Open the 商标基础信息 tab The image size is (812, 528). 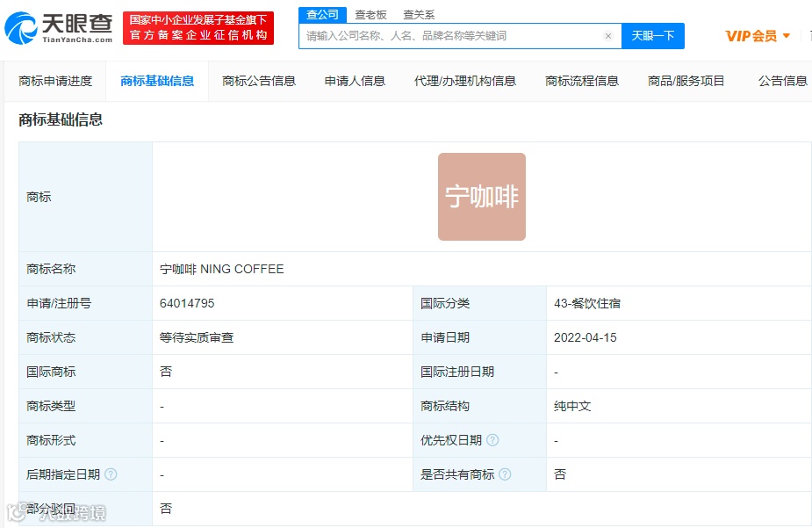tap(157, 81)
